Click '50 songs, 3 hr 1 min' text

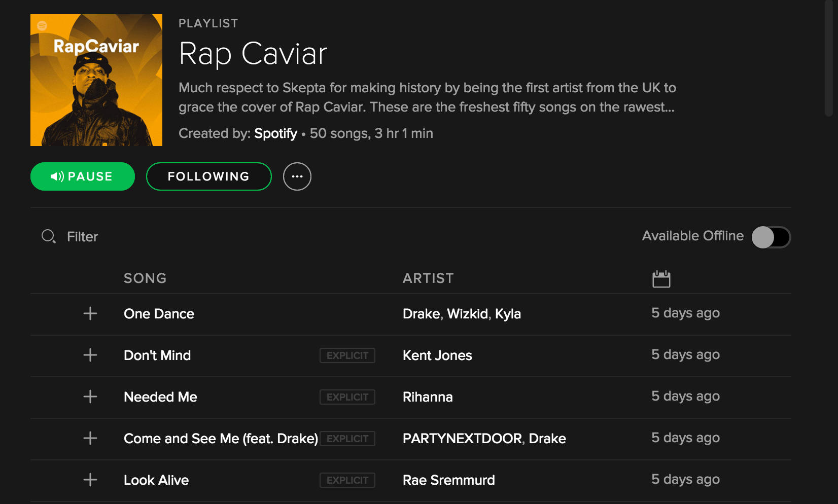371,133
